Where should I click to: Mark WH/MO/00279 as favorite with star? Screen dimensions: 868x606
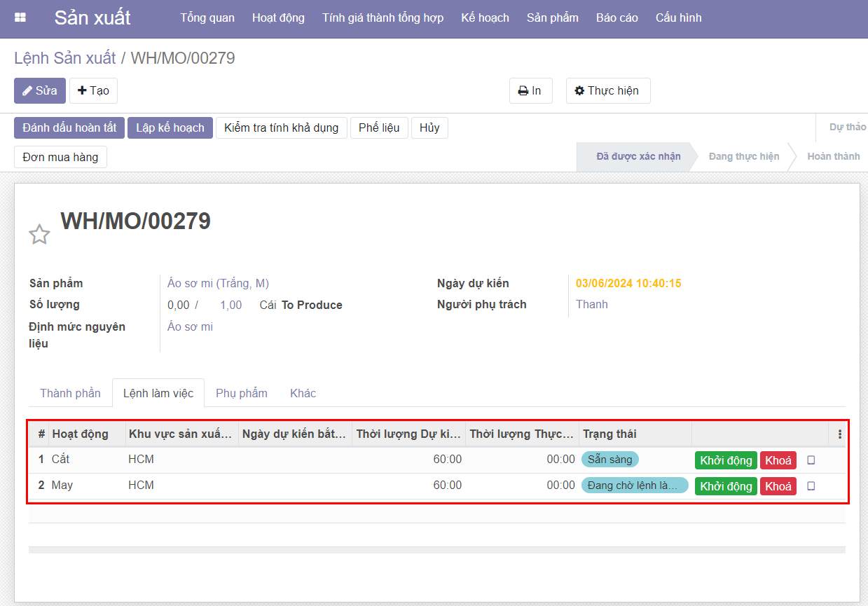[x=39, y=234]
